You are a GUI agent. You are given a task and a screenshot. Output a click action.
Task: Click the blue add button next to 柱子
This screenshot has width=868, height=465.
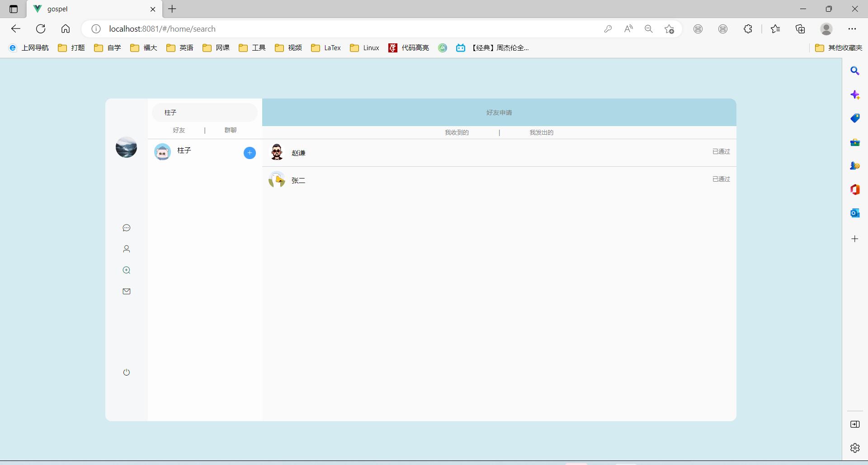(250, 153)
